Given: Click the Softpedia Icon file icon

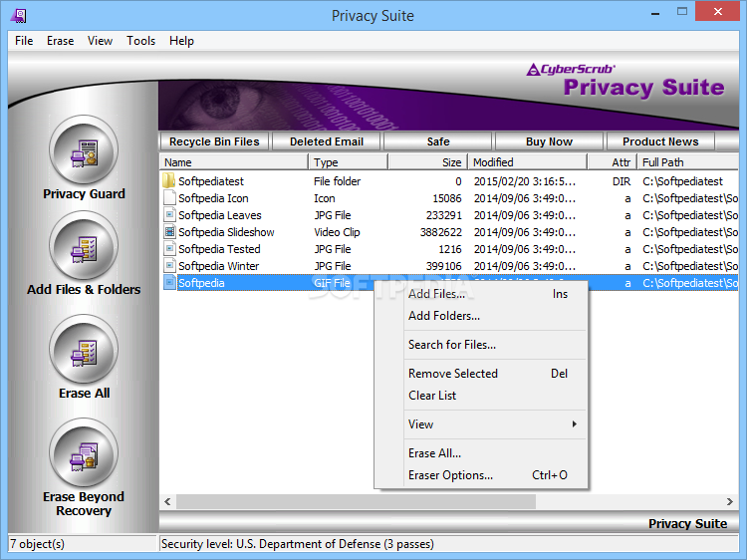Looking at the screenshot, I should tap(168, 197).
